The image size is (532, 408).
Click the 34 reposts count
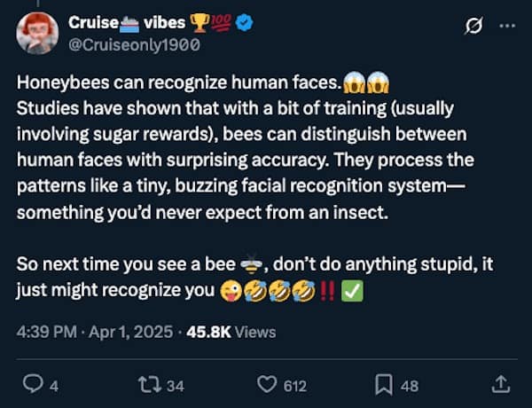(x=175, y=386)
